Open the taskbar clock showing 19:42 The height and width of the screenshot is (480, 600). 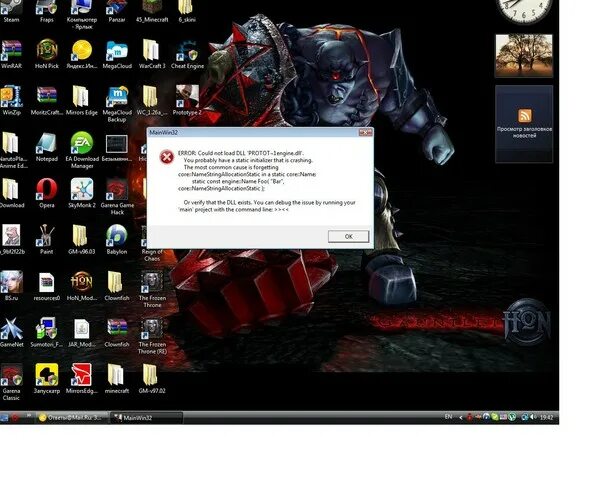[x=546, y=418]
